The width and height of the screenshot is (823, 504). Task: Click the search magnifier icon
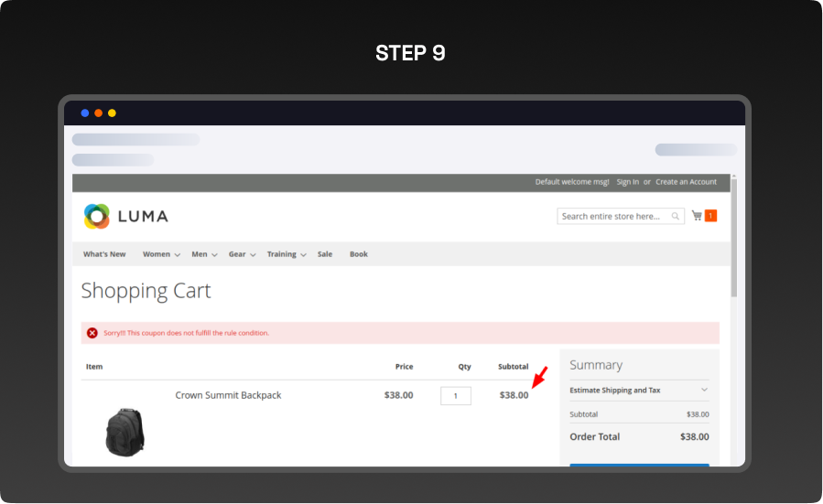676,217
